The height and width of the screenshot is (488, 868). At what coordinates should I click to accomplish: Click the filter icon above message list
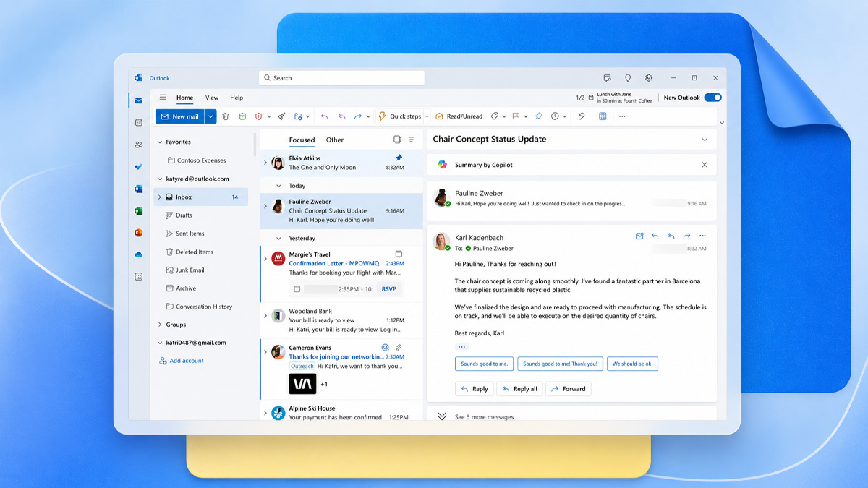coord(412,140)
